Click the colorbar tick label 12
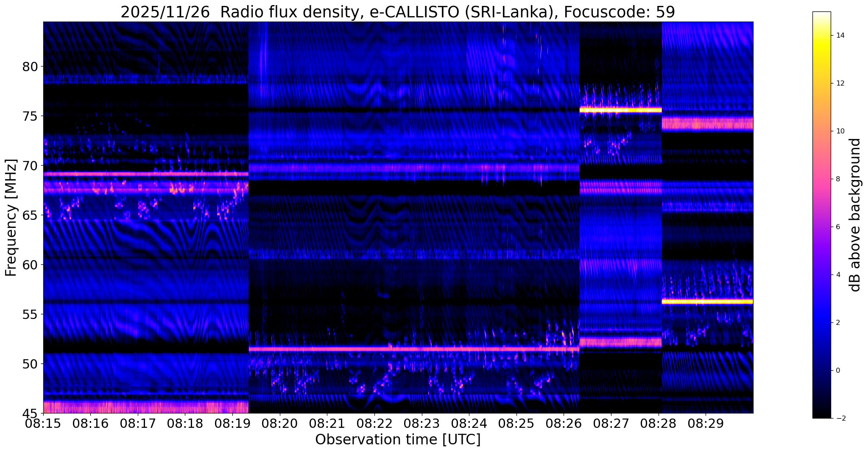 click(839, 83)
